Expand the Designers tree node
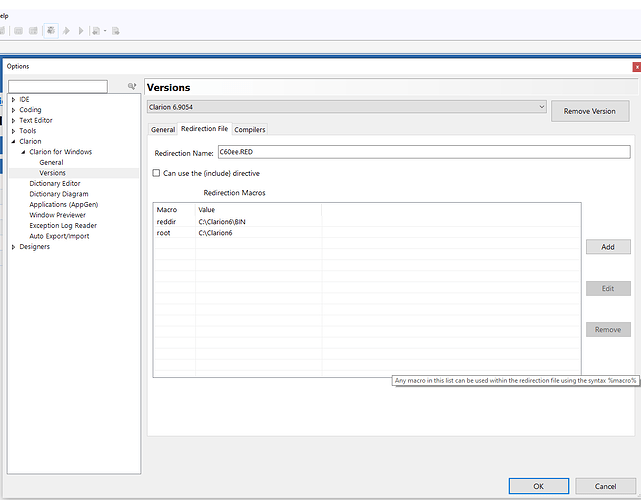641x500 pixels. pos(13,247)
